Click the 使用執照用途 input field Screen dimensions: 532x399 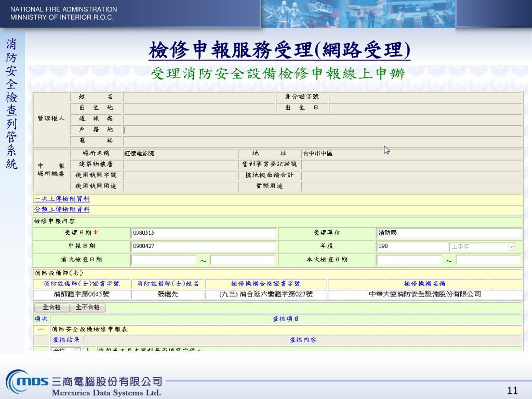(180, 187)
